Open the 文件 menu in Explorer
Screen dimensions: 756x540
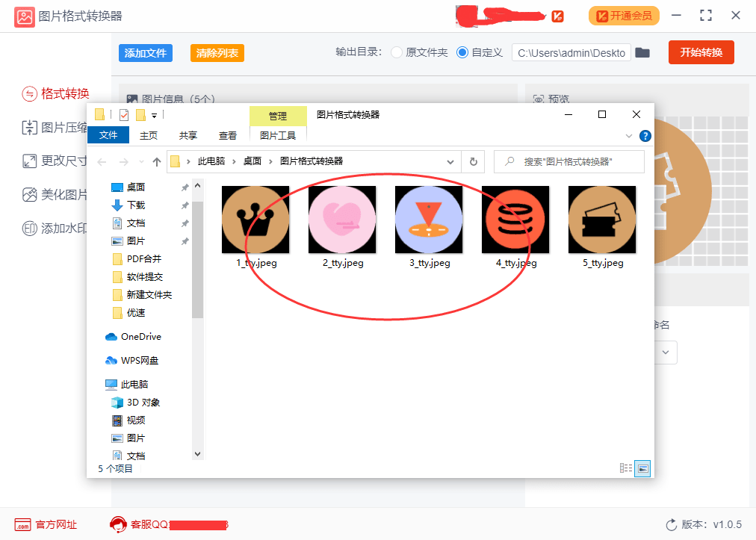point(108,135)
